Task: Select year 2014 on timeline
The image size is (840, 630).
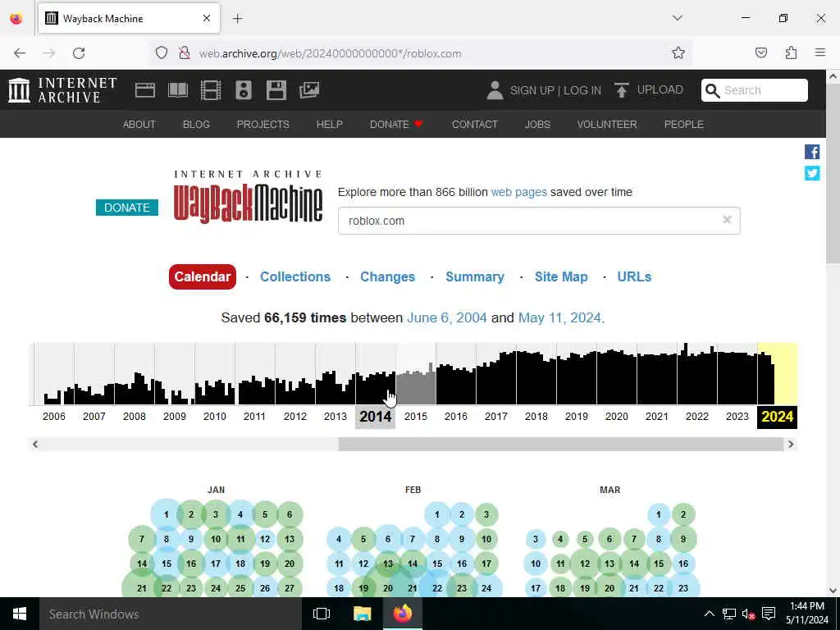Action: 376,416
